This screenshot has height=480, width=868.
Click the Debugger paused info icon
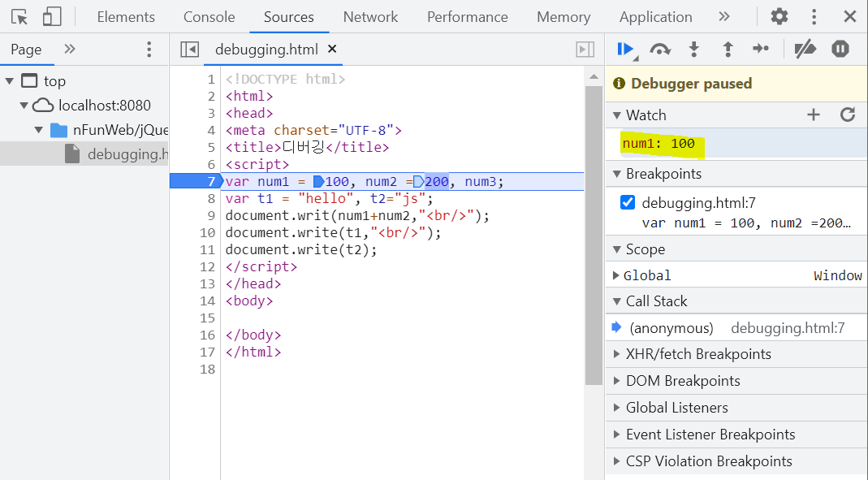click(619, 84)
